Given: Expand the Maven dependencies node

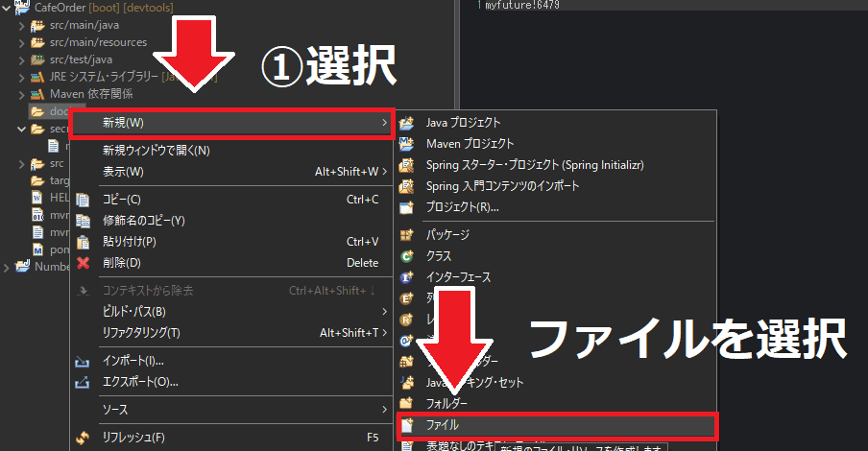Looking at the screenshot, I should (22, 94).
